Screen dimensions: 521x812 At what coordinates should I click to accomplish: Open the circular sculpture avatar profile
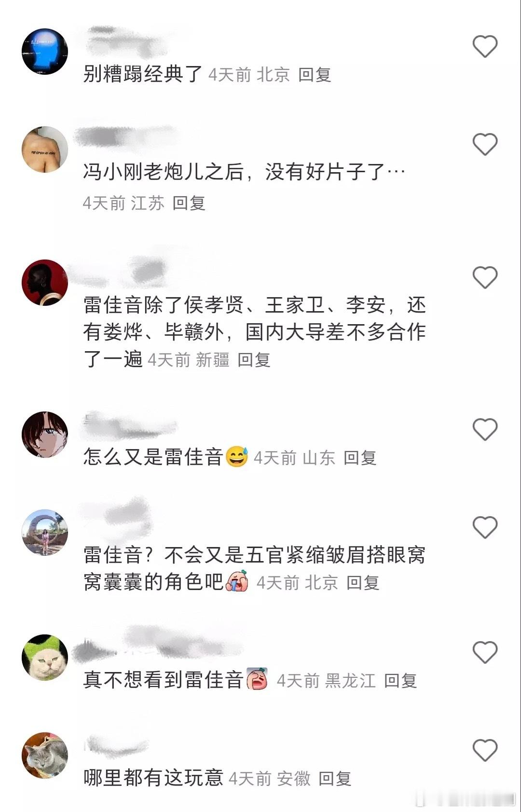(x=45, y=532)
